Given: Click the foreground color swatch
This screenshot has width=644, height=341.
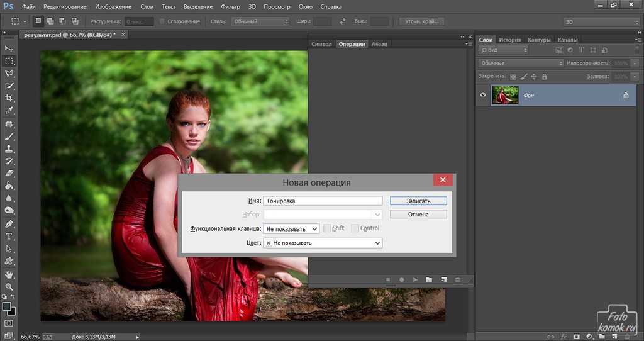Looking at the screenshot, I should [x=6, y=306].
